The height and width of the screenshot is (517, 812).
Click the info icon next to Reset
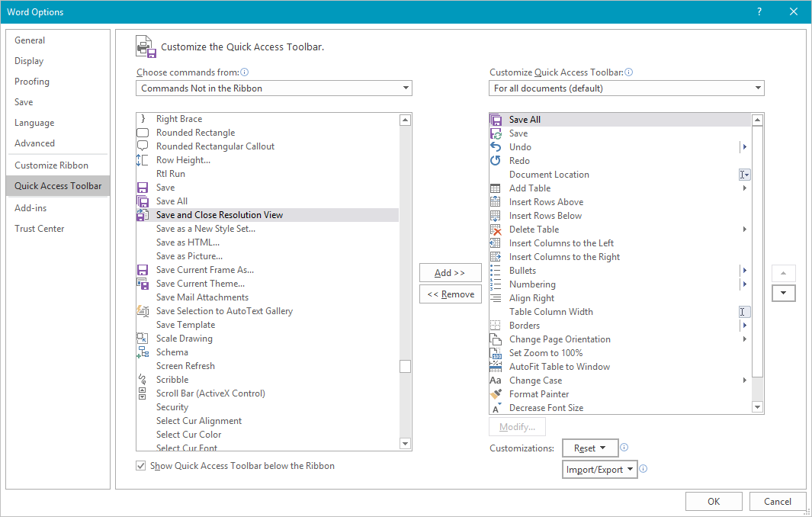pos(624,447)
